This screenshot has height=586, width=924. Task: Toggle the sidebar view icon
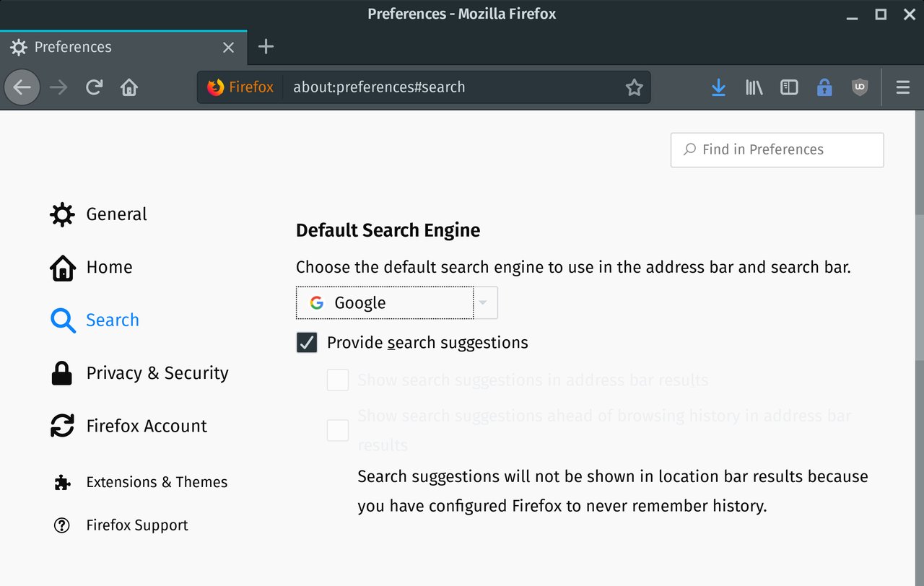click(x=789, y=87)
